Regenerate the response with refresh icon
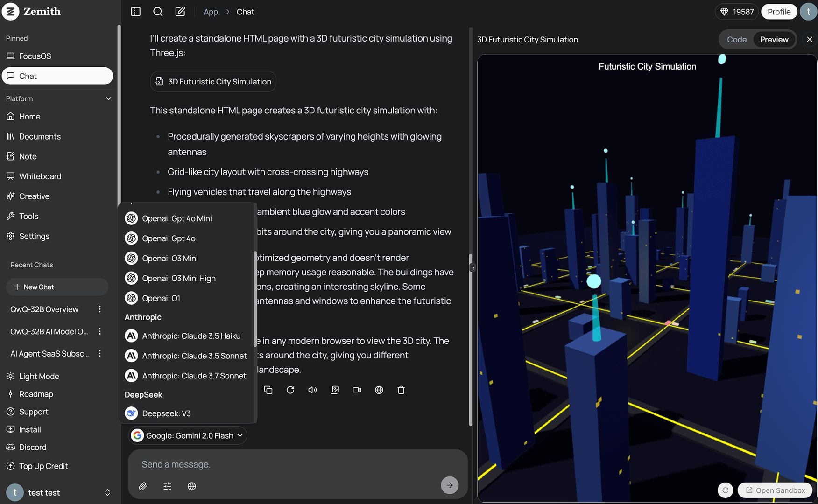Screen dimensions: 818x504 click(x=290, y=390)
